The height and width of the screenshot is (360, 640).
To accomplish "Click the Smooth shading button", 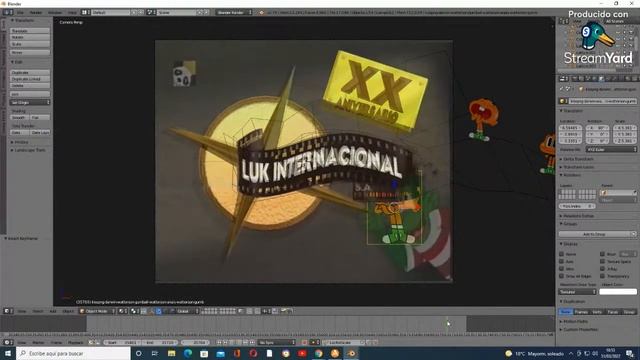I will coord(19,118).
